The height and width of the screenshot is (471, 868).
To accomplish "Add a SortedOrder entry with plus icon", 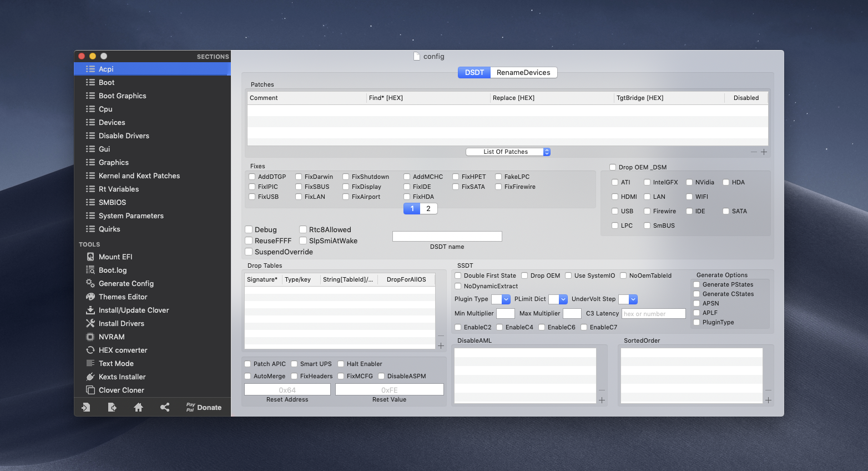I will pos(768,400).
